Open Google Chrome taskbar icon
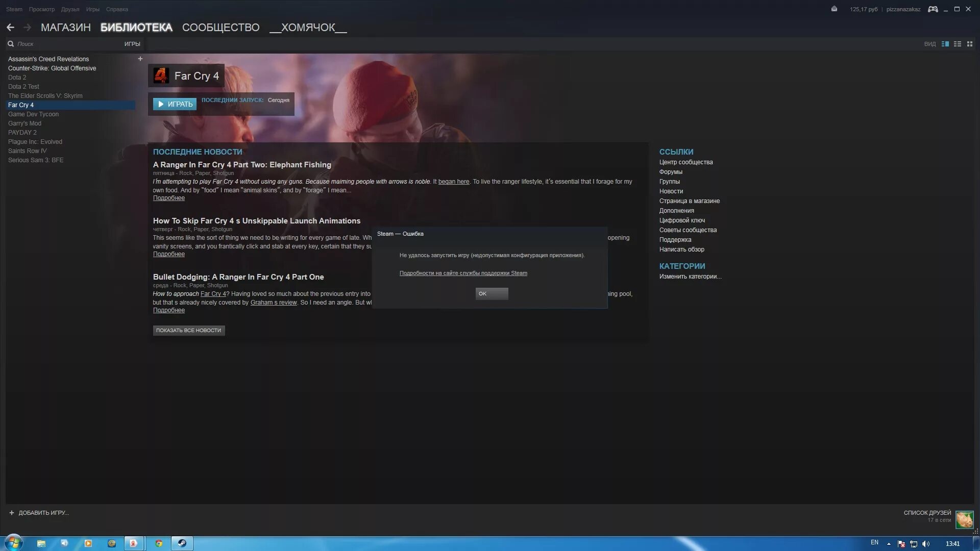The width and height of the screenshot is (980, 551). tap(159, 543)
